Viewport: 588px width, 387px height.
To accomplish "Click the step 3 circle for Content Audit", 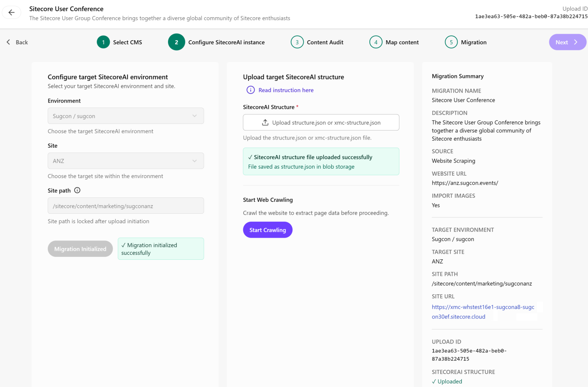I will [297, 42].
